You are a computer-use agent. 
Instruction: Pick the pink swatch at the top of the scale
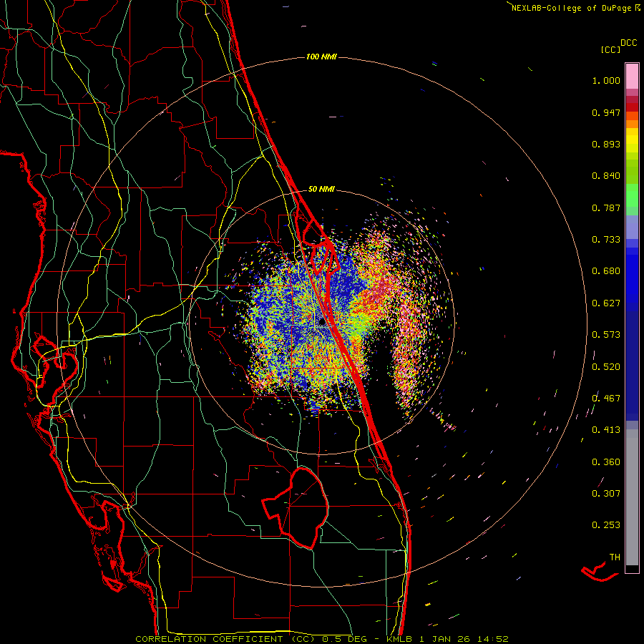click(632, 76)
